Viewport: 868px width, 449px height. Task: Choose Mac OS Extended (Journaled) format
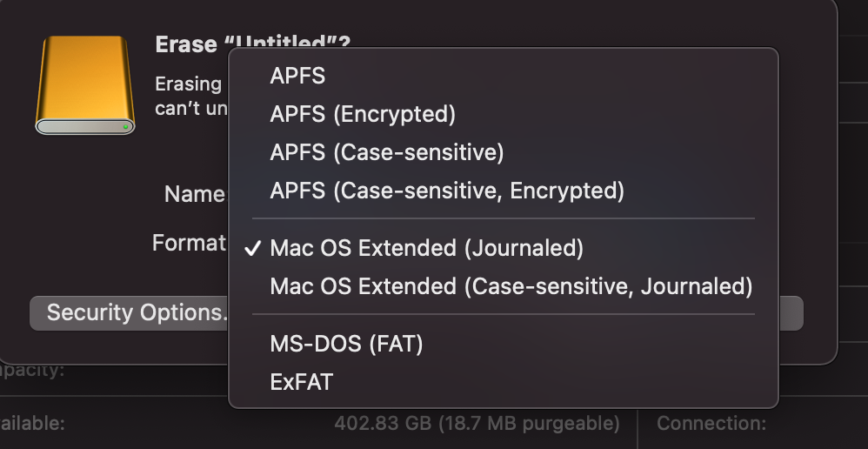tap(426, 248)
